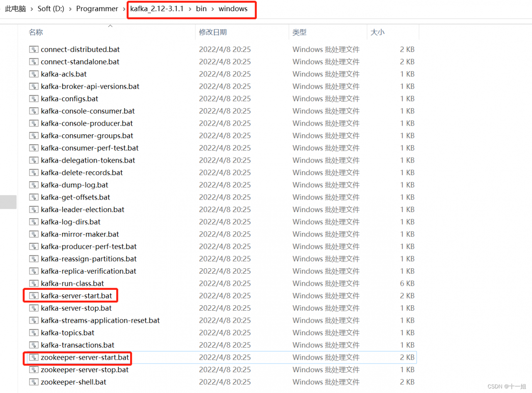Image resolution: width=532 pixels, height=393 pixels.
Task: Click the kafka-mirror-maker.bat file icon
Action: (34, 234)
